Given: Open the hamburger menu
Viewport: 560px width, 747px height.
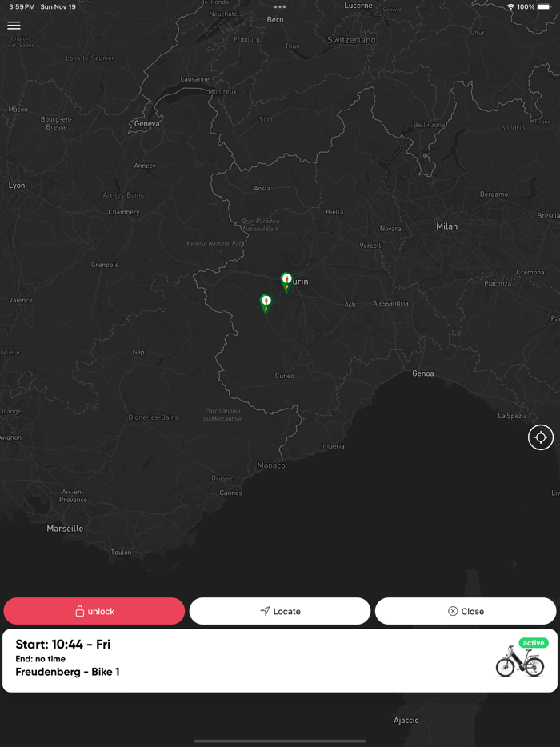Looking at the screenshot, I should point(14,26).
